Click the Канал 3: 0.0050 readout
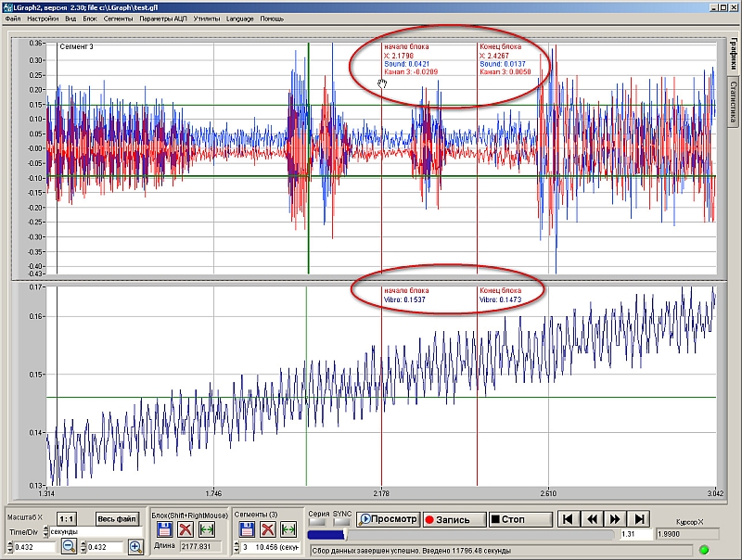Viewport: 742px width, 560px height. [505, 72]
